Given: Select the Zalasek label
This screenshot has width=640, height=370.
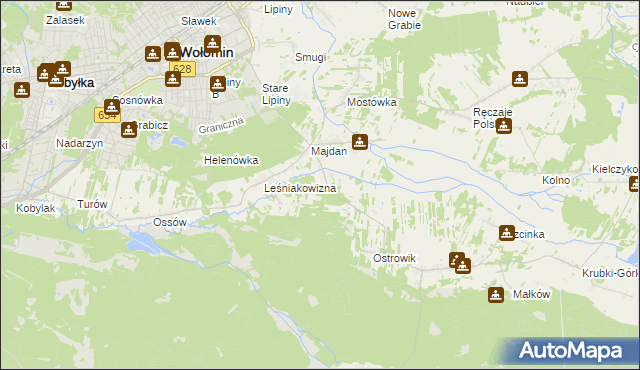Looking at the screenshot, I should tap(65, 20).
